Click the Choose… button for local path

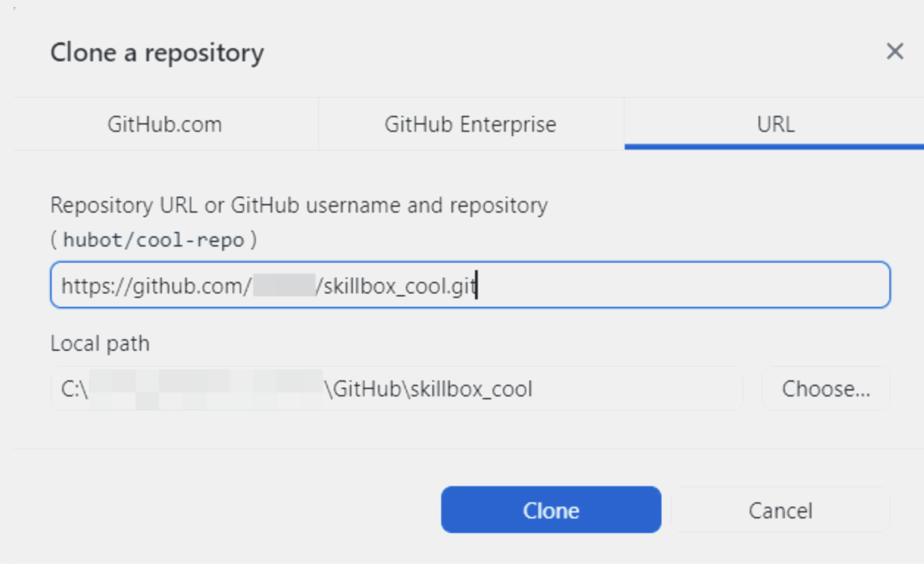826,389
